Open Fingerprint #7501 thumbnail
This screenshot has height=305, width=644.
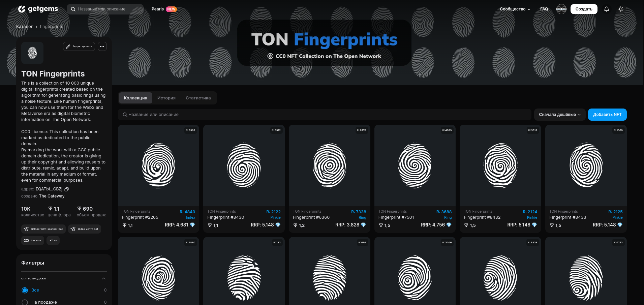(415, 165)
